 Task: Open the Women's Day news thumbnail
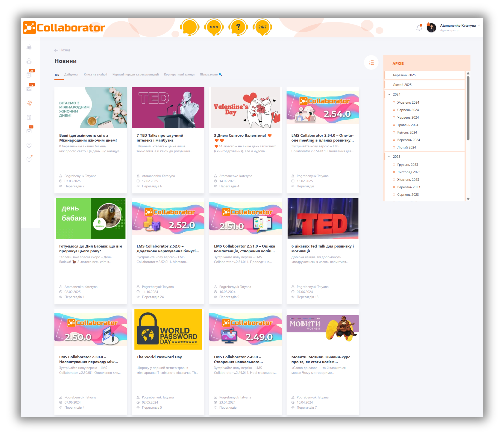coord(91,108)
